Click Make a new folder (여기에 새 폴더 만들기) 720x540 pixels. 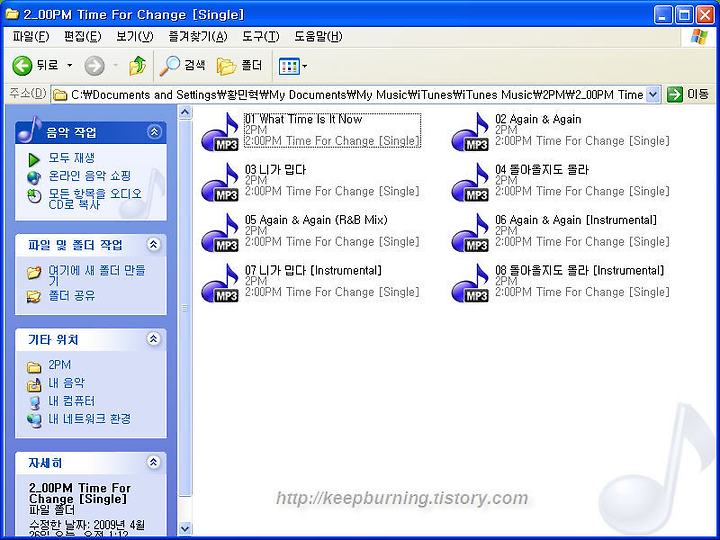(97, 276)
